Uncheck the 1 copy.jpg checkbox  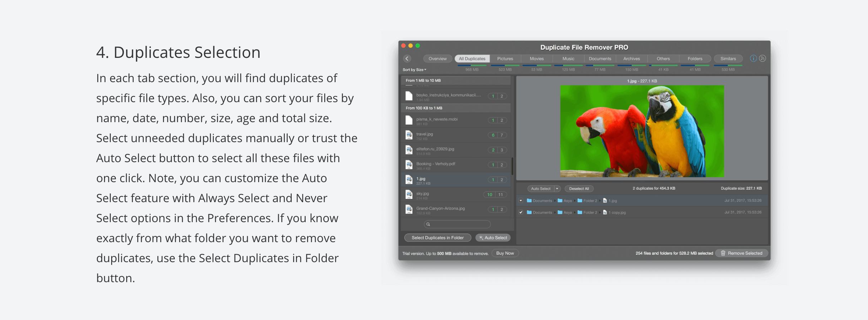click(x=521, y=212)
